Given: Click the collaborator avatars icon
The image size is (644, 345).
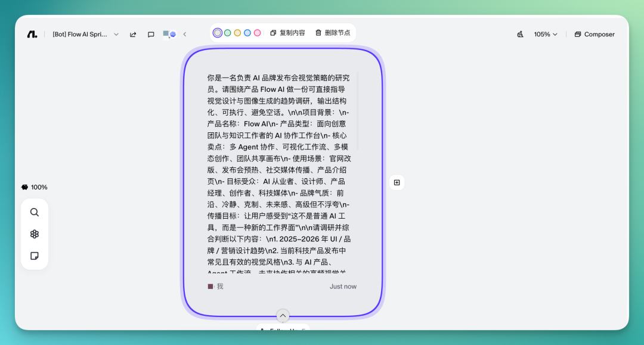Looking at the screenshot, I should point(169,34).
